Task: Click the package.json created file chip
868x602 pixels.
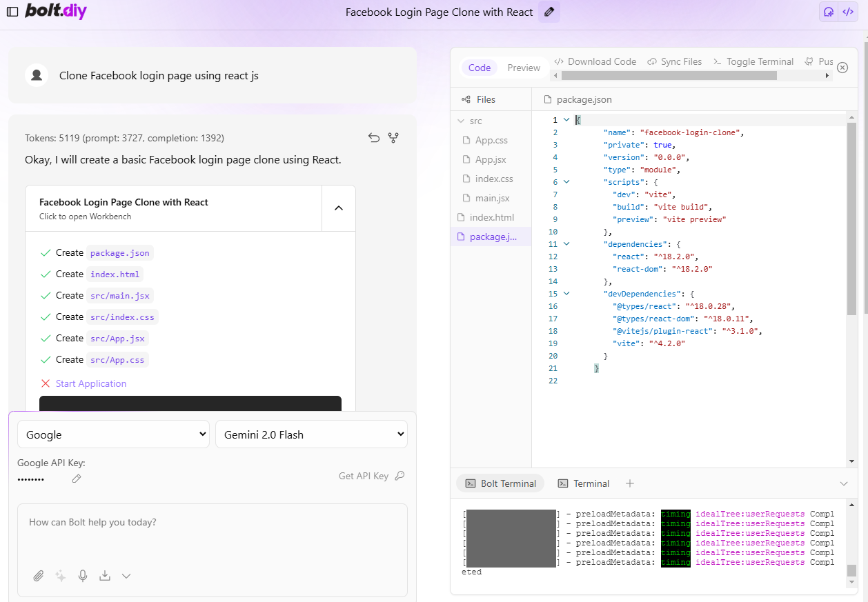Action: point(120,253)
